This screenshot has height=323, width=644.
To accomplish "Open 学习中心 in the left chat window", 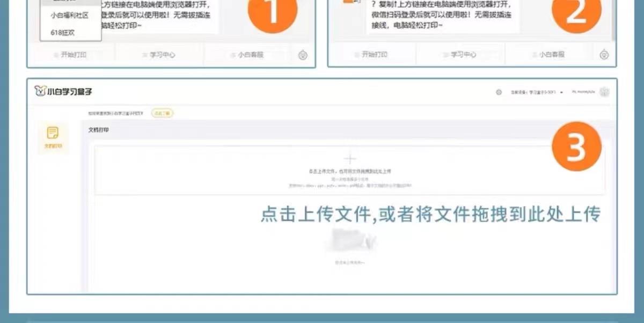I will click(159, 55).
